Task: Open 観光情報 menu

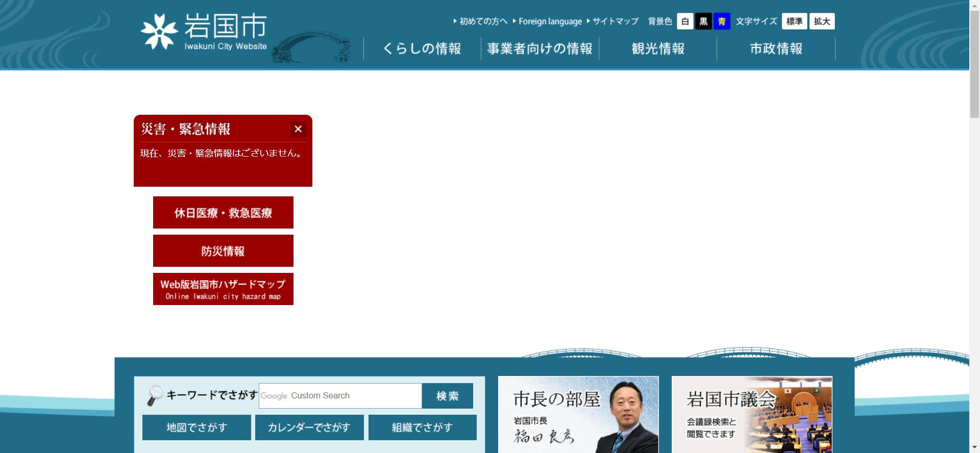Action: coord(658,48)
